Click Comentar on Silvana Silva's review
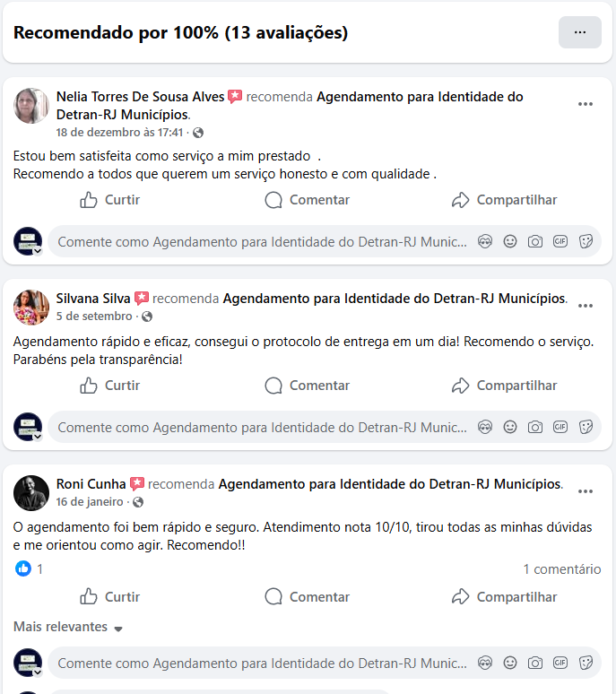616x694 pixels. point(307,386)
